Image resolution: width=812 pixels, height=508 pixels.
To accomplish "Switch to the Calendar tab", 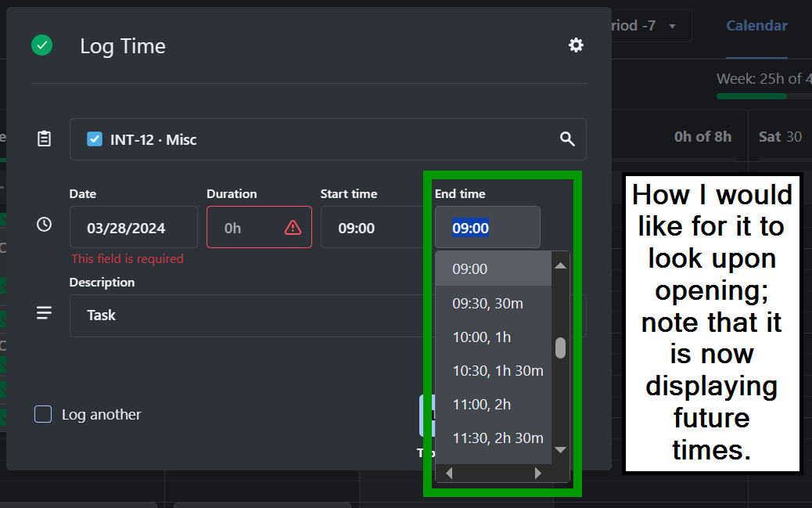I will point(756,26).
